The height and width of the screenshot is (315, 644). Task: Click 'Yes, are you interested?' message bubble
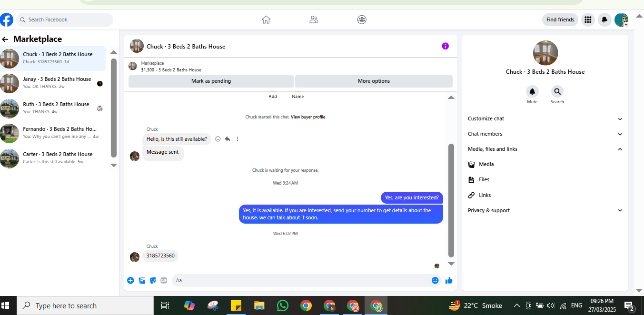tap(412, 197)
